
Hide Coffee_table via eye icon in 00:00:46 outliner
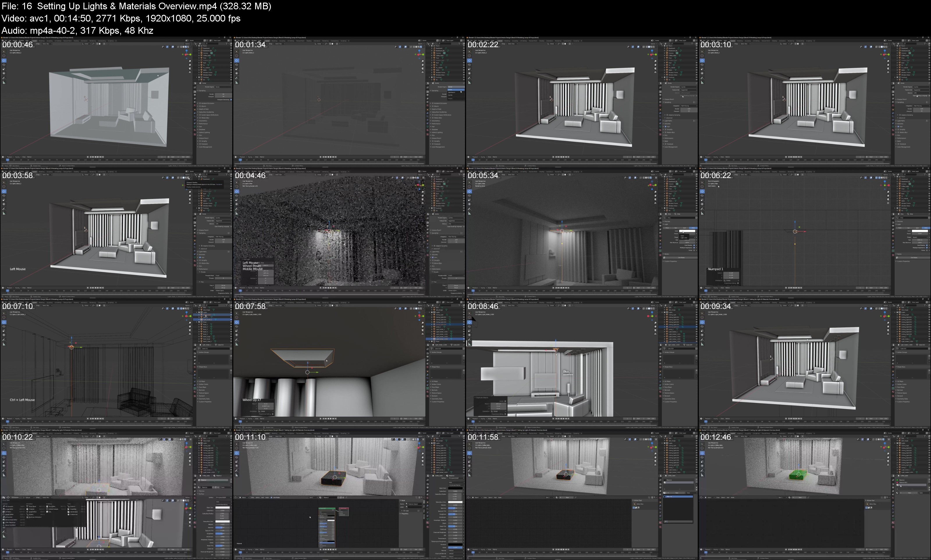click(x=231, y=56)
